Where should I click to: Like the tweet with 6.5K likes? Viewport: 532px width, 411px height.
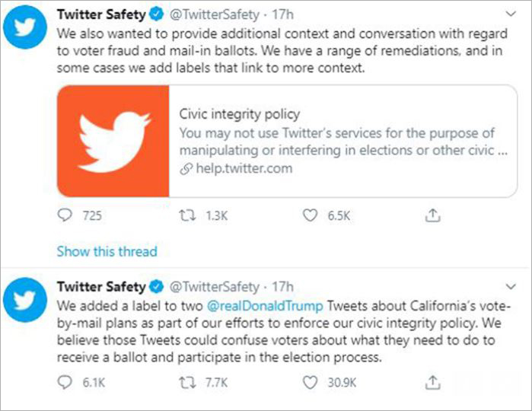[x=310, y=215]
